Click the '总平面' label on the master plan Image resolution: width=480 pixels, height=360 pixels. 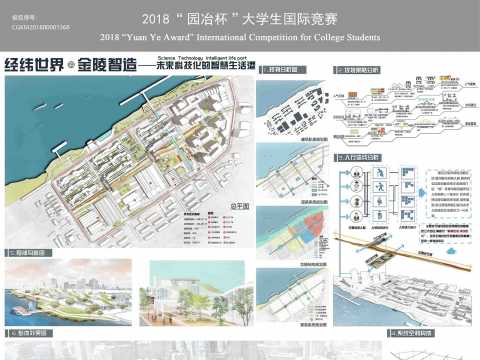click(240, 206)
